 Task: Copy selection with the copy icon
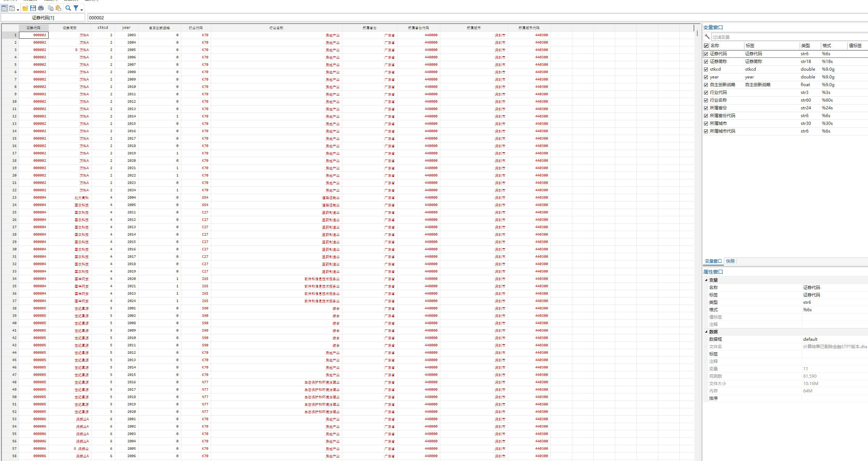click(x=51, y=8)
